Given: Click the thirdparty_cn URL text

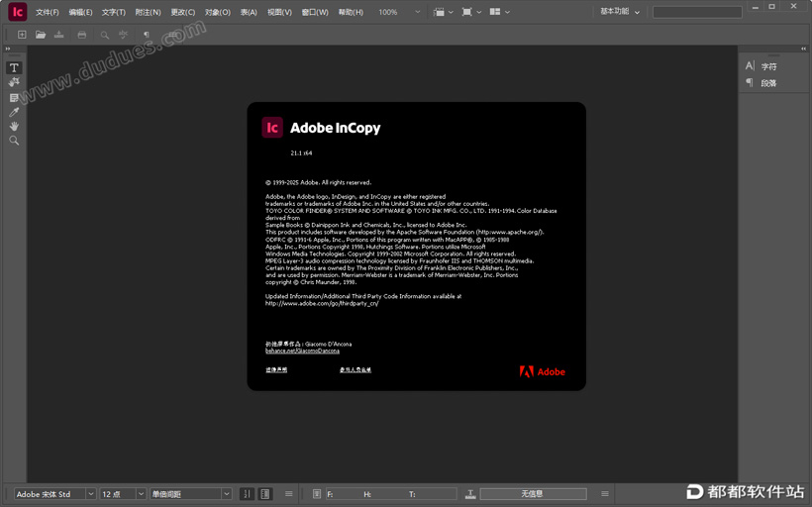Looking at the screenshot, I should click(322, 303).
